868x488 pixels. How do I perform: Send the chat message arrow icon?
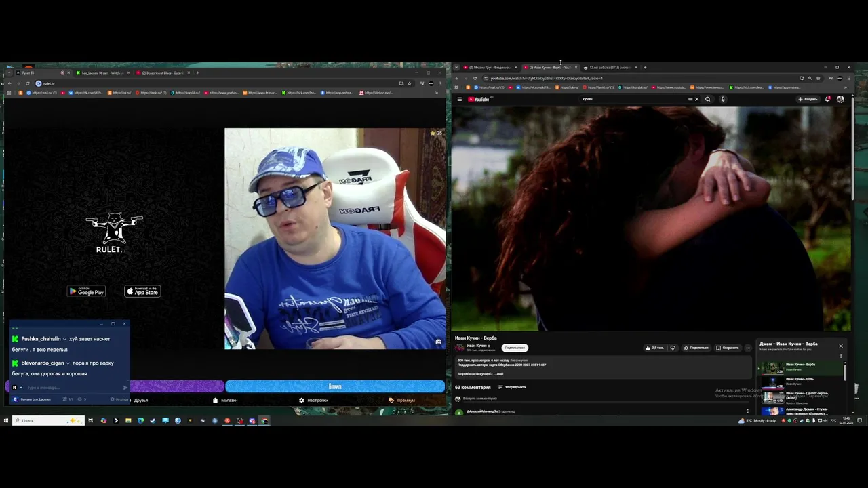click(x=125, y=388)
